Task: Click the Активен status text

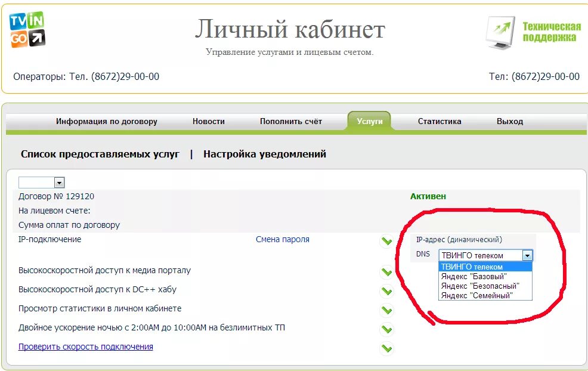Action: point(428,196)
